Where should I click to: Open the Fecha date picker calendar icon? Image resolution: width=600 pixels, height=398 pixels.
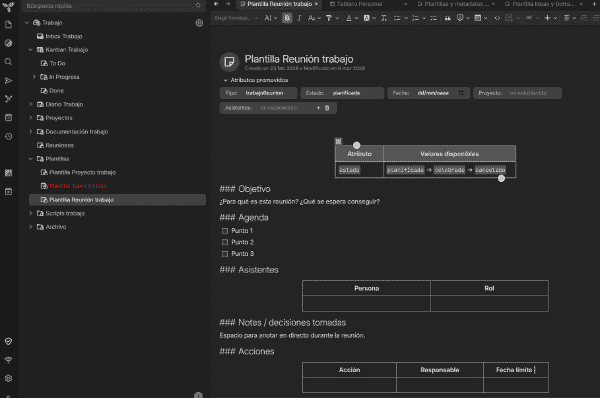(x=461, y=93)
